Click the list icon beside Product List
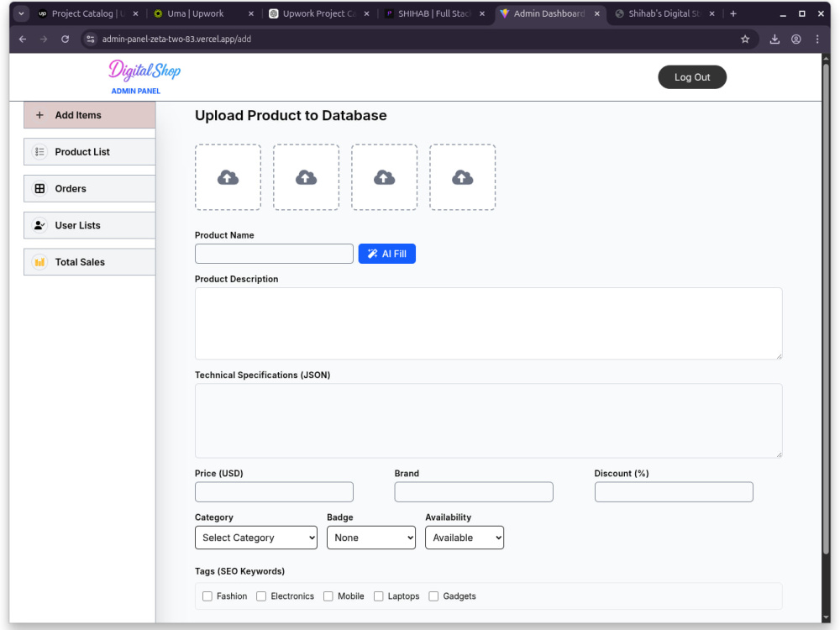Viewport: 840px width, 630px height. 39,151
